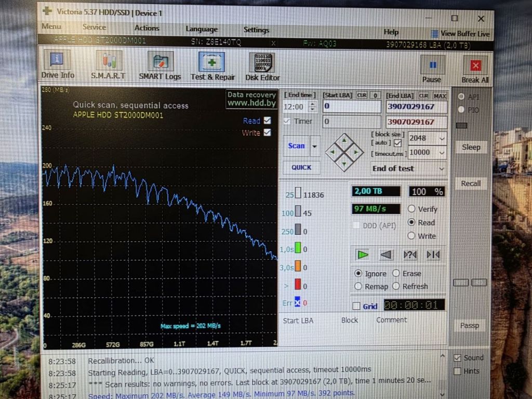
Task: Open the Scan button dropdown arrow
Action: click(x=314, y=146)
